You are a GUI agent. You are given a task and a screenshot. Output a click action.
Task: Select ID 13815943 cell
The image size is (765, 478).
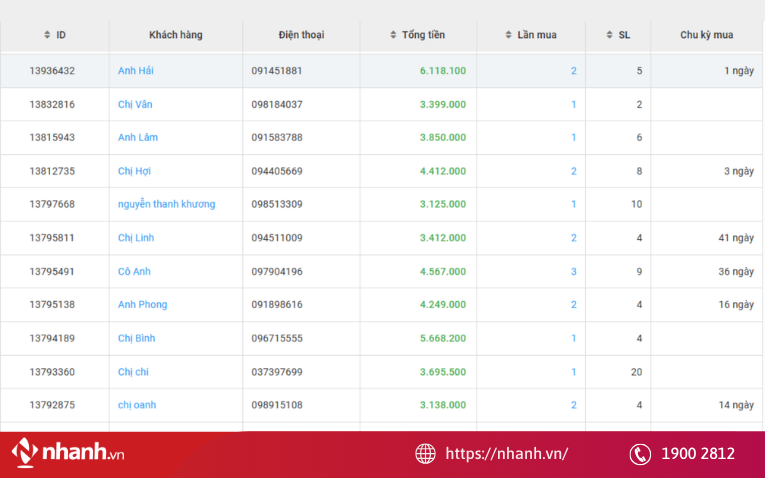pos(52,138)
